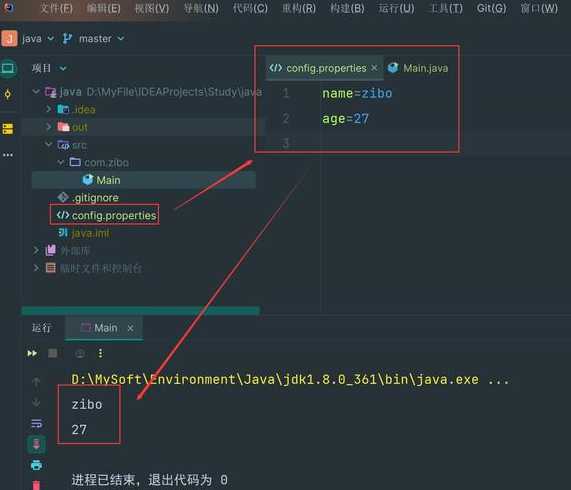Open the 重构(R) menu
This screenshot has width=571, height=490.
point(299,8)
